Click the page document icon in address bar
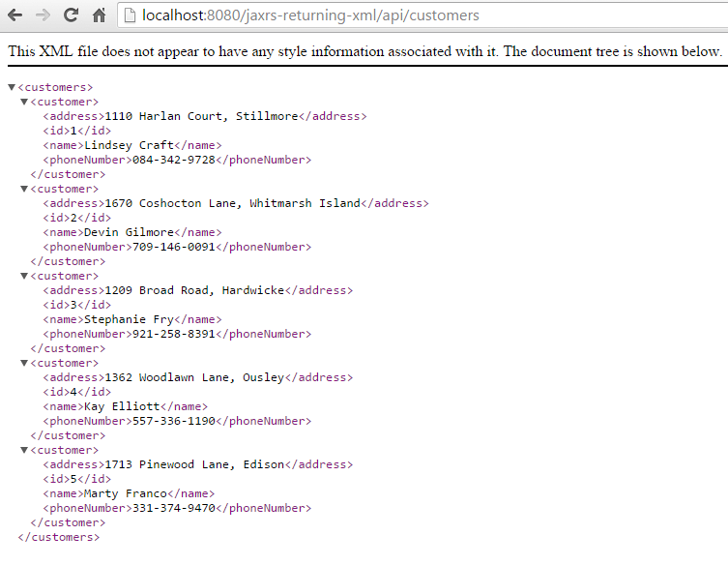Screen dimensions: 728x565 130,15
